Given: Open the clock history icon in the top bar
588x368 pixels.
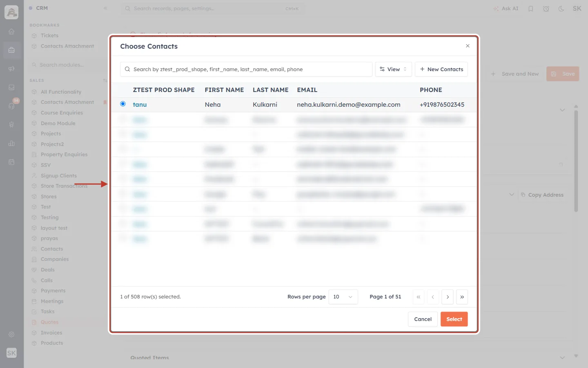Looking at the screenshot, I should pyautogui.click(x=546, y=9).
